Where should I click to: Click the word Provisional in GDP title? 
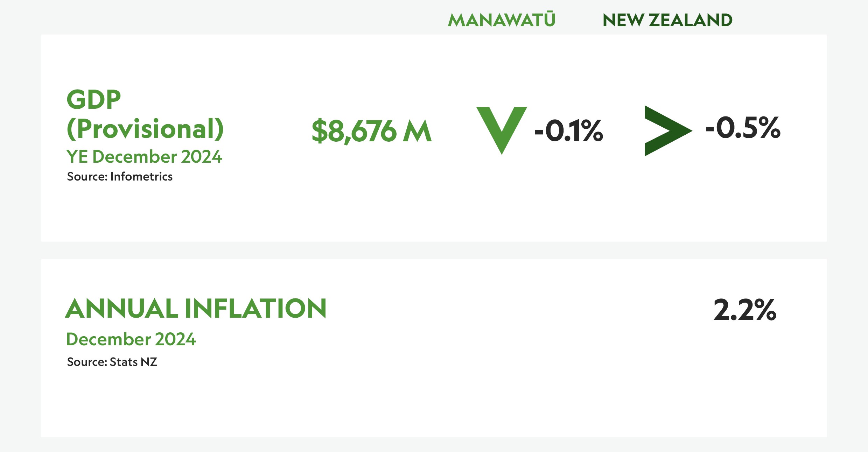tap(145, 129)
